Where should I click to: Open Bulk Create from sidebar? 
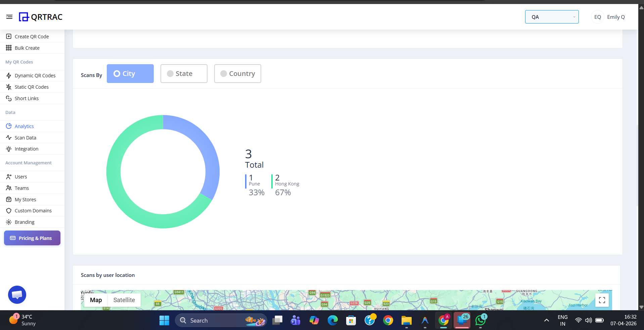click(27, 48)
